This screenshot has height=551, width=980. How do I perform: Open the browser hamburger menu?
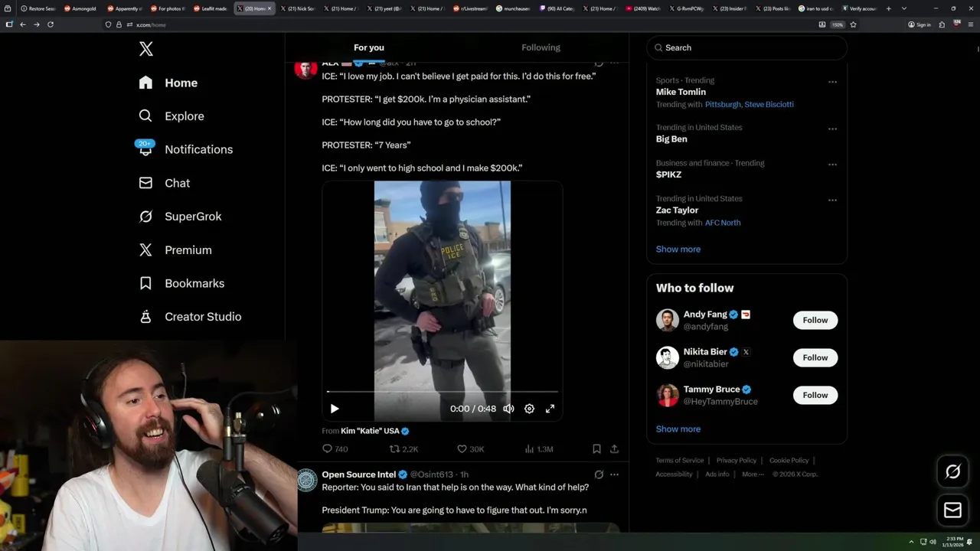point(969,24)
